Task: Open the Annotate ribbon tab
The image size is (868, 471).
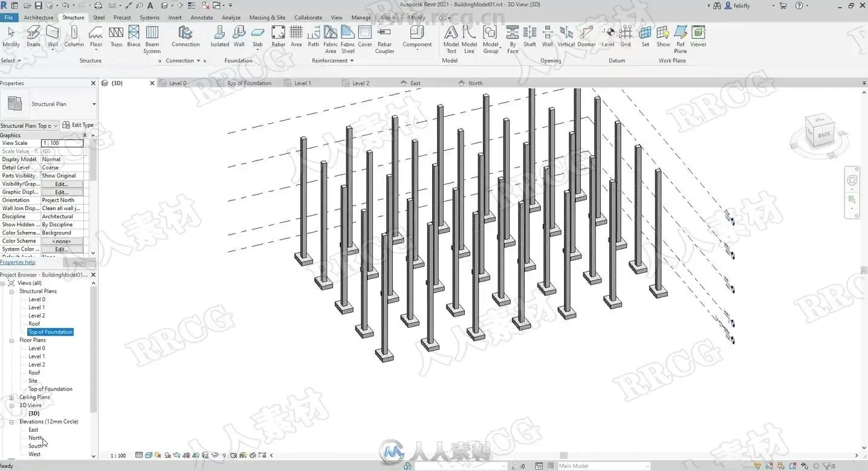Action: click(x=202, y=18)
